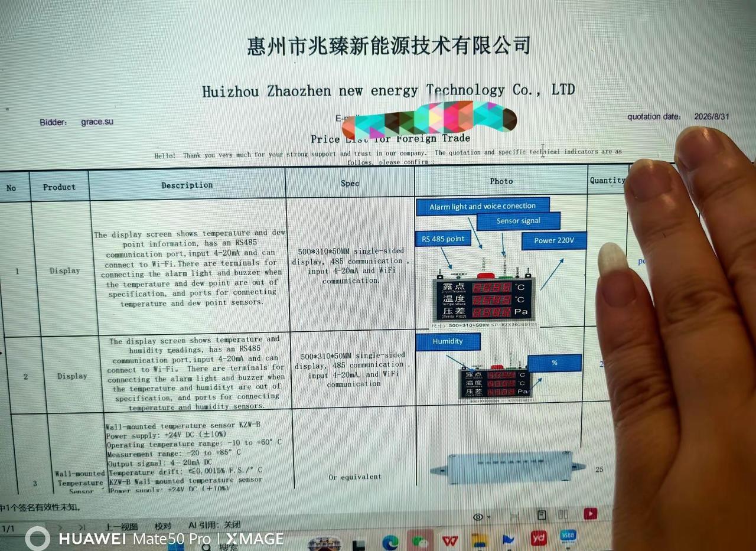The image size is (756, 551).
Task: Open File Explorer from the taskbar
Action: [x=480, y=540]
